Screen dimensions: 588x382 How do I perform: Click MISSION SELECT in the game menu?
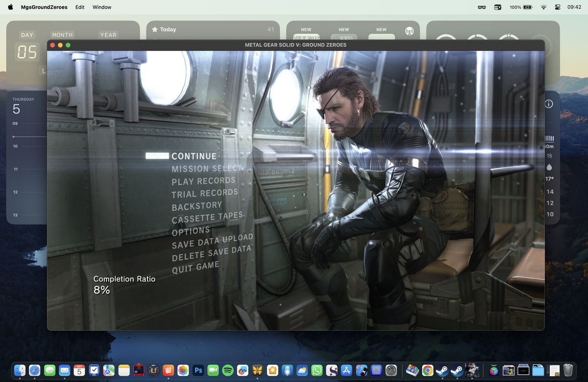point(206,169)
